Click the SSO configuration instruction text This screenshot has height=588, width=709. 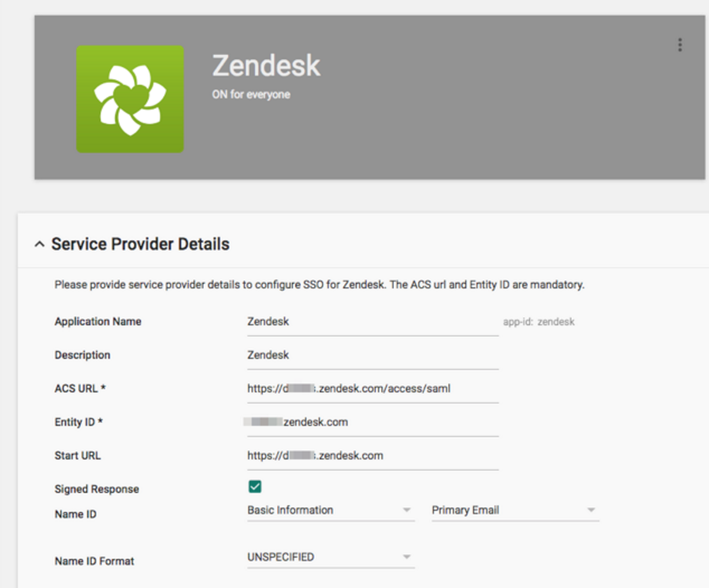pos(319,284)
